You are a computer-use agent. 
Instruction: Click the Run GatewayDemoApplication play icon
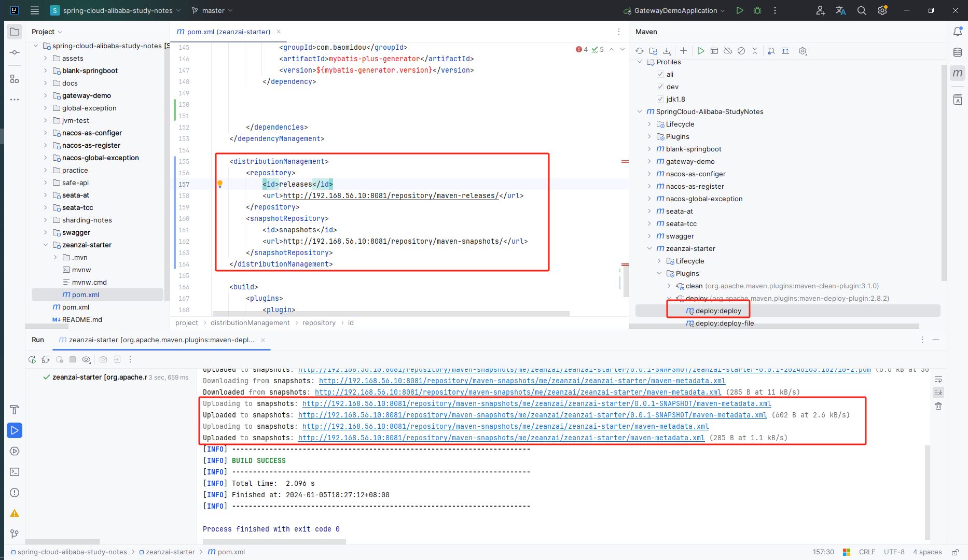point(740,10)
